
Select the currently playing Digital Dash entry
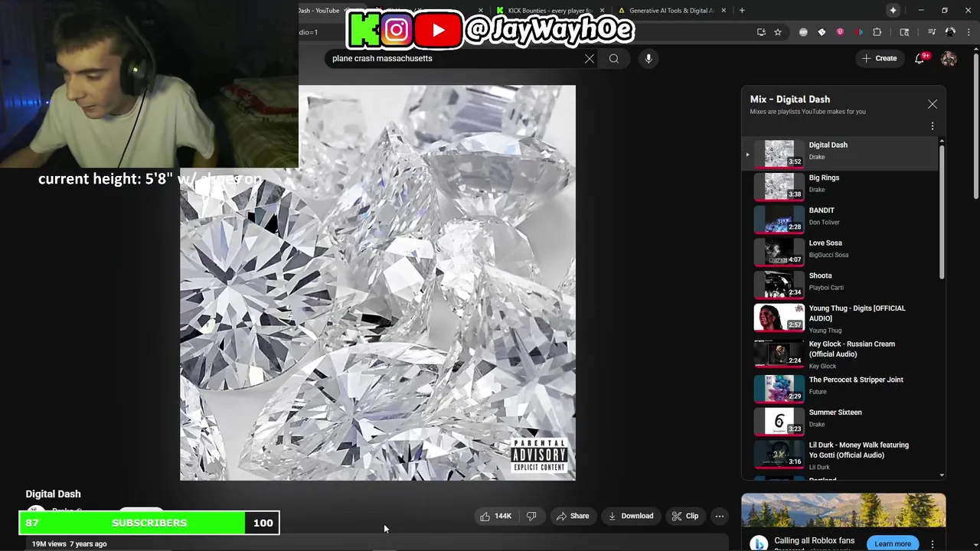tap(839, 153)
